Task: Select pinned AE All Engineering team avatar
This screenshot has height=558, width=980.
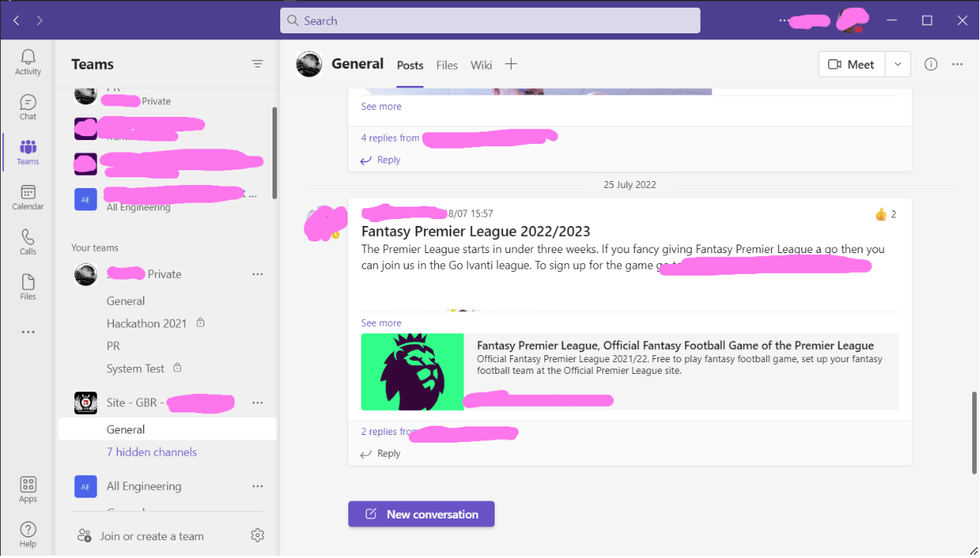Action: 85,199
